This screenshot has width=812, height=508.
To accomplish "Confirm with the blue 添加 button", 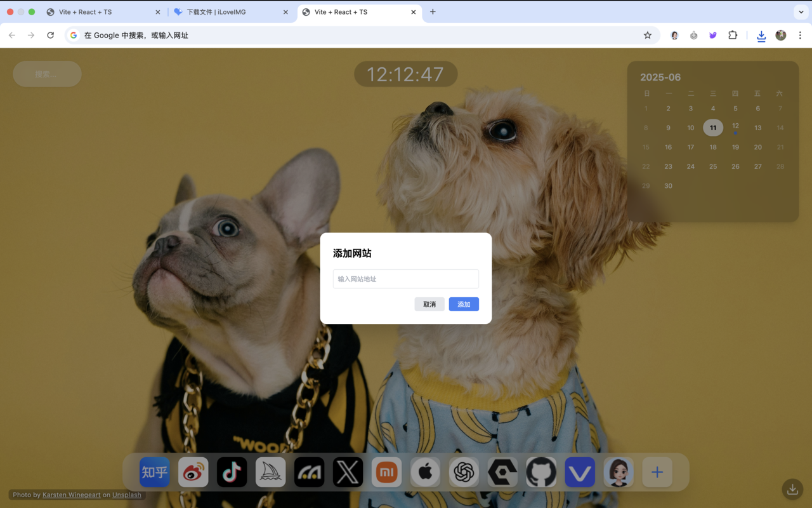I will coord(464,304).
